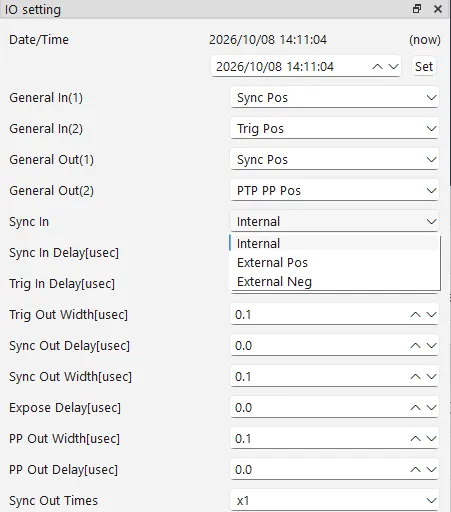Collapse the Sync In dropdown
This screenshot has height=512, width=451.
point(334,222)
